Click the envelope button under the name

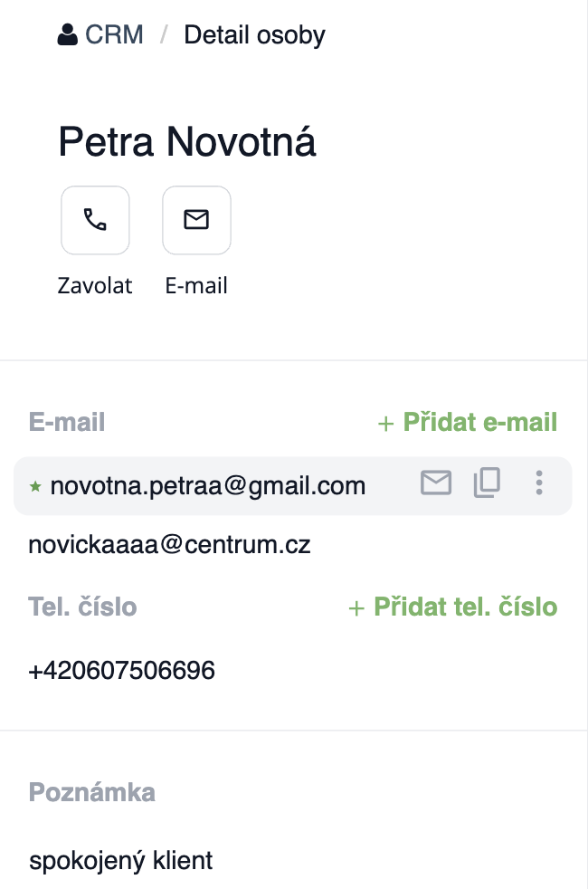(x=196, y=220)
